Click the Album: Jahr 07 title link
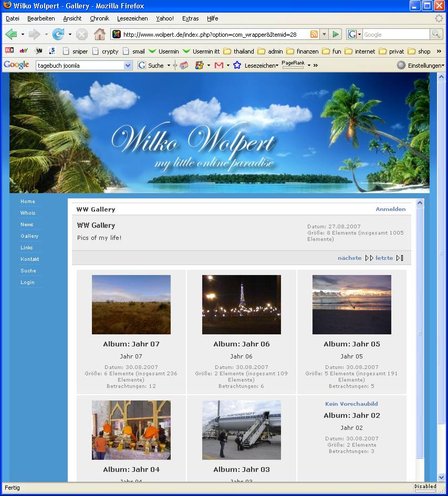 click(131, 344)
